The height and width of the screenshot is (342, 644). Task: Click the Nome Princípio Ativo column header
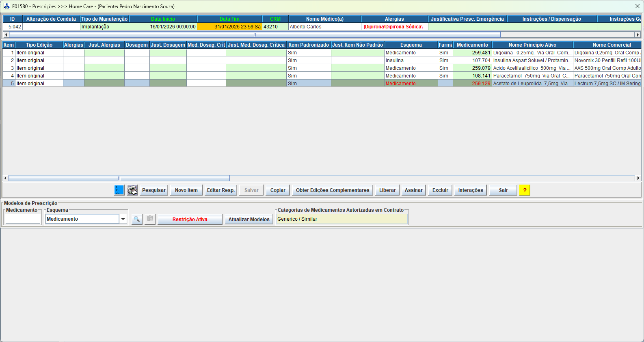coord(532,45)
